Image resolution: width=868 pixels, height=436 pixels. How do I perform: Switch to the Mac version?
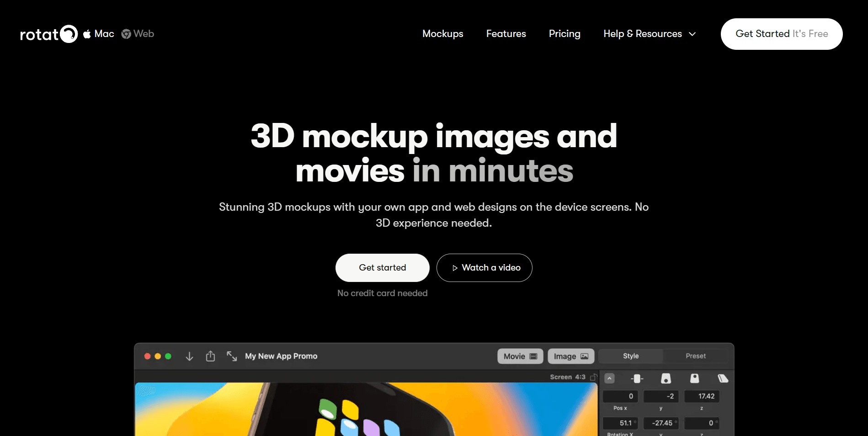point(99,34)
